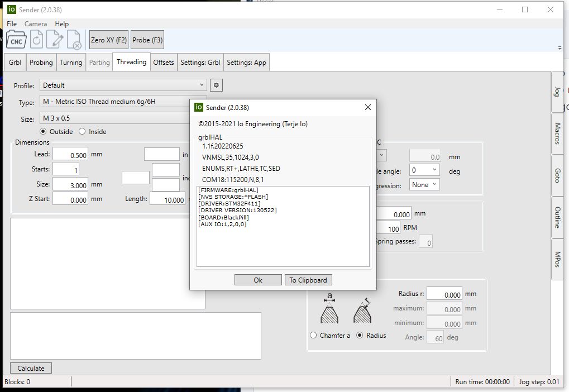The image size is (569, 392).
Task: Click the Z Start input field
Action: click(70, 199)
